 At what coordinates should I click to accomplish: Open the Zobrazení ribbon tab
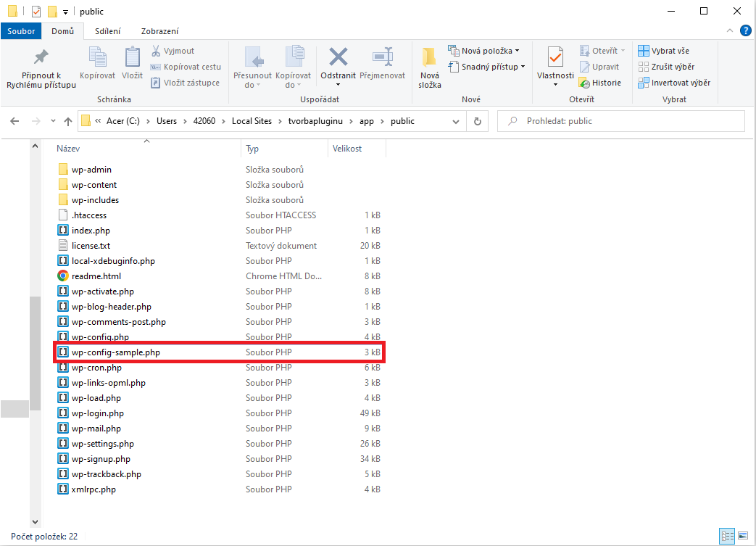tap(160, 31)
